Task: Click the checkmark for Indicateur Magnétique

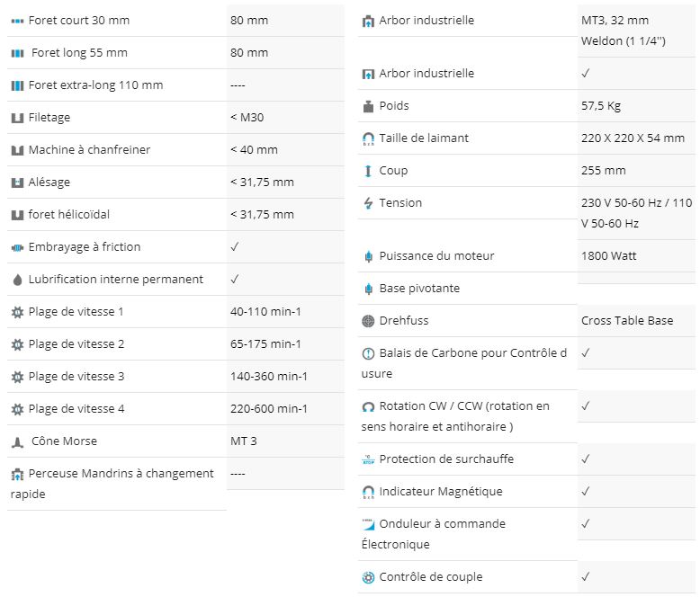Action: click(585, 491)
